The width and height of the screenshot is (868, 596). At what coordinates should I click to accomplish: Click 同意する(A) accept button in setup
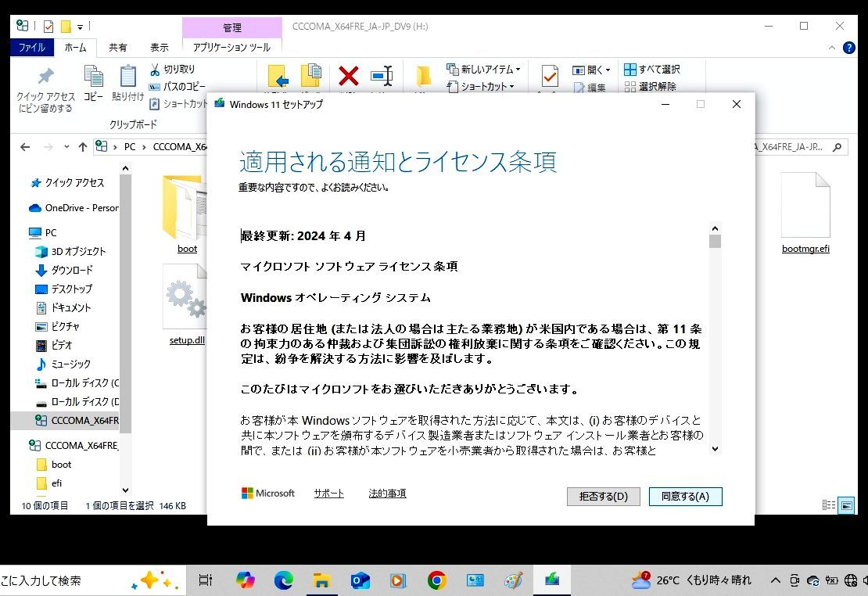[x=685, y=497]
